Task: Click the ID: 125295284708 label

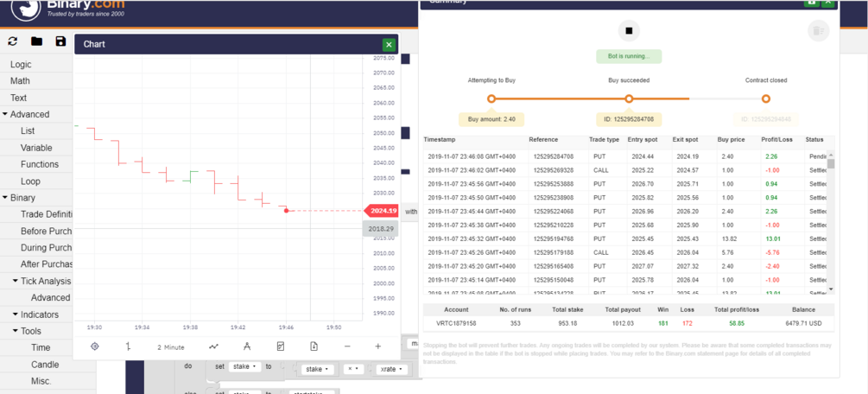Action: (x=629, y=119)
